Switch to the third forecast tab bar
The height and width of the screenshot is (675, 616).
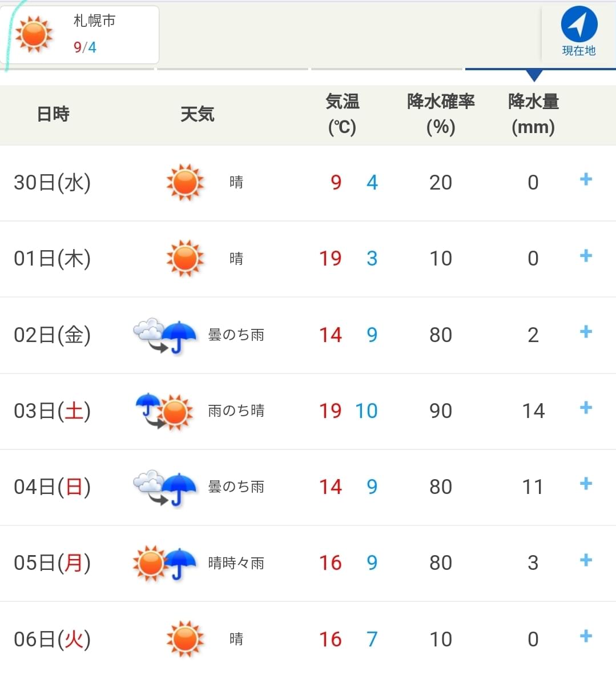pyautogui.click(x=386, y=69)
